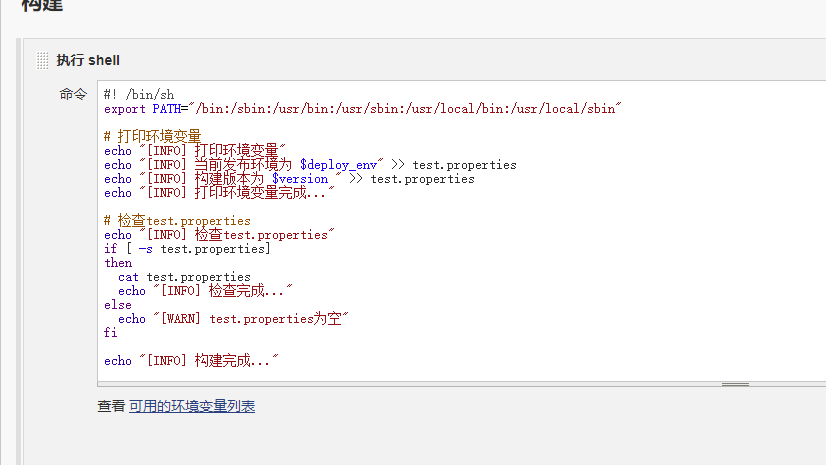Click the 命令 field label

click(x=73, y=94)
